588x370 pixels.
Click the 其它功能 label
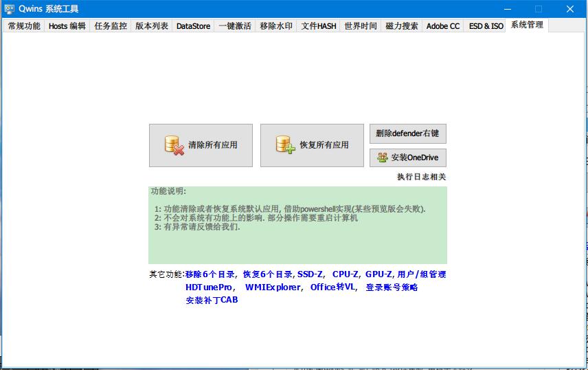(x=167, y=274)
